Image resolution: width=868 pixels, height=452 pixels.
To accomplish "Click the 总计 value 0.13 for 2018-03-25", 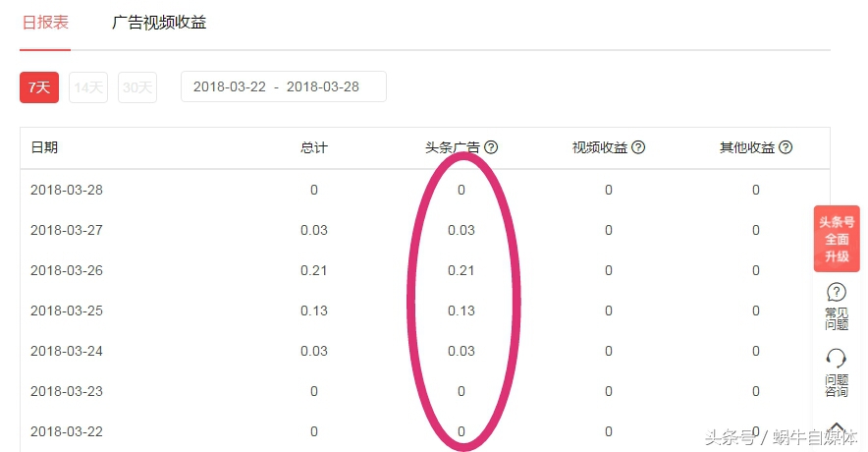I will click(314, 311).
